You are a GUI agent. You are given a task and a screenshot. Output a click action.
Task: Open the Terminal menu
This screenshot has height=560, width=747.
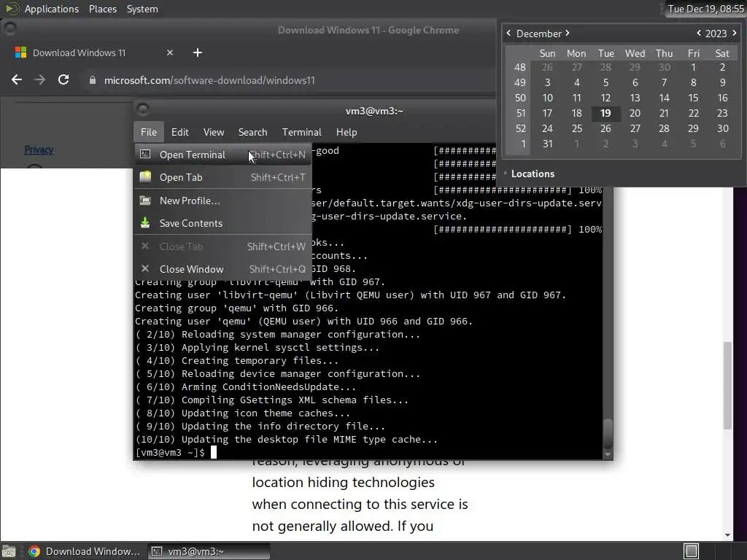click(301, 132)
